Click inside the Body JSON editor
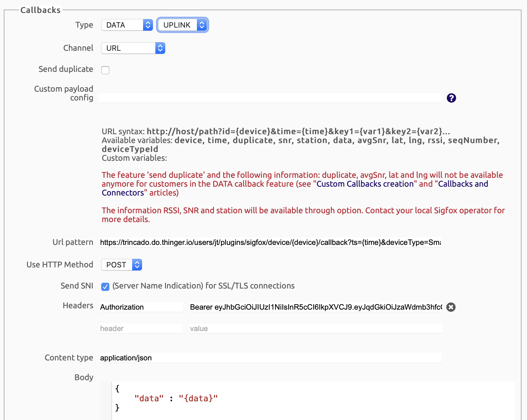The image size is (527, 420). [x=307, y=399]
